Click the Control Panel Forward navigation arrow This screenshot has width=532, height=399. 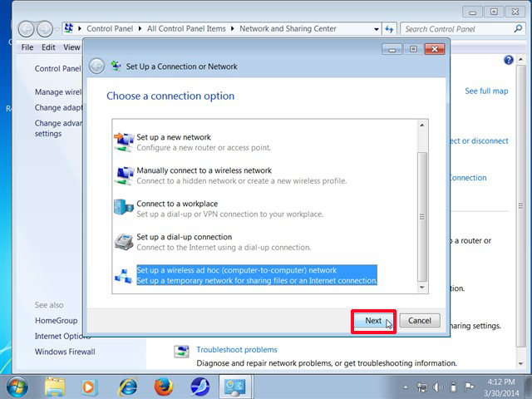[x=44, y=29]
